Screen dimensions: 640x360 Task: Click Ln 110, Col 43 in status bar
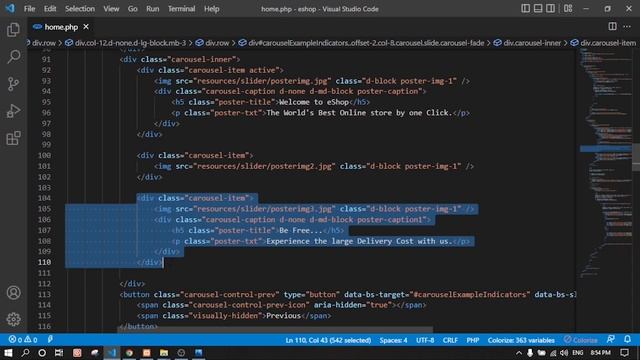[328, 340]
